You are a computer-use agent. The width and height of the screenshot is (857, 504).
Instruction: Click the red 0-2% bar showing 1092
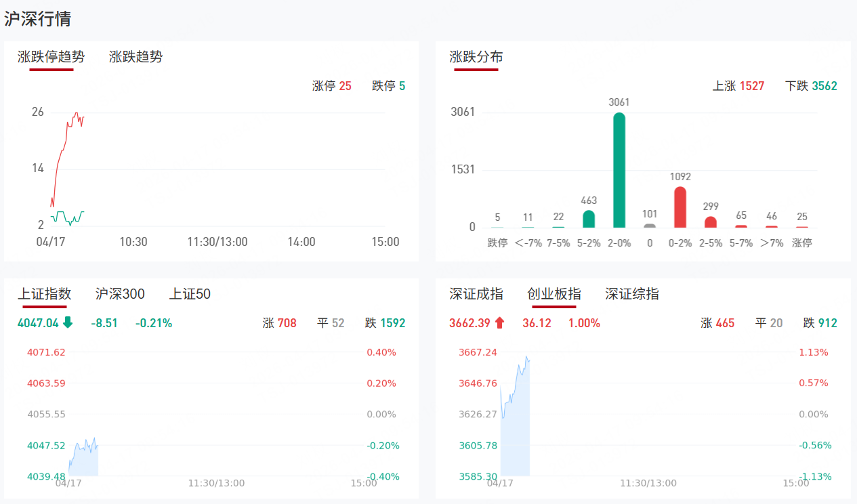[680, 207]
